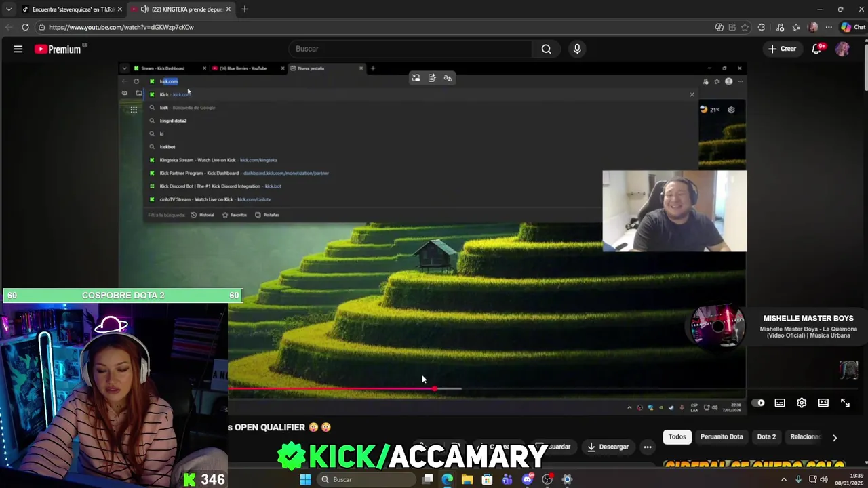Image resolution: width=868 pixels, height=488 pixels.
Task: Switch to theater mode view
Action: (823, 403)
